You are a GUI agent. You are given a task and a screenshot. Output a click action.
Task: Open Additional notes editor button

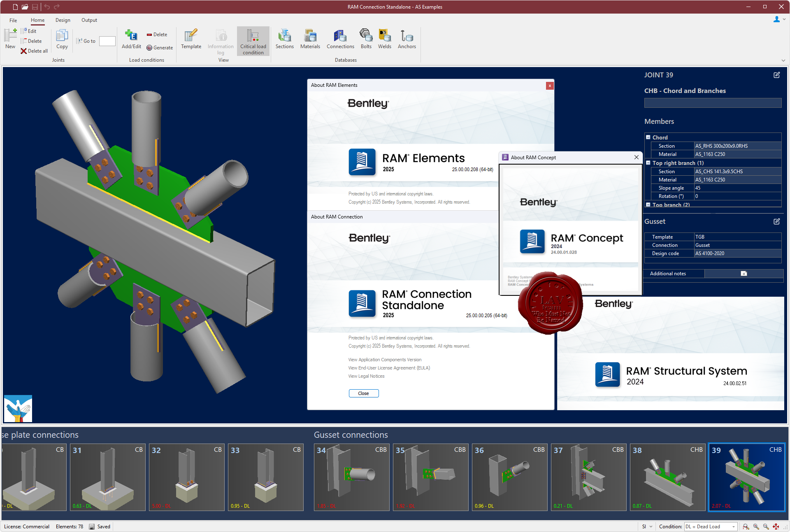click(744, 274)
